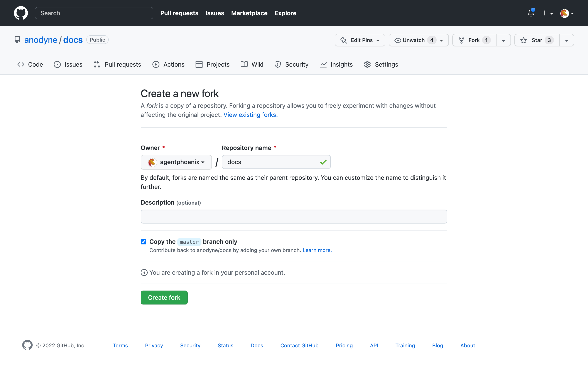
Task: Expand the dropdown arrow next to Fork
Action: point(503,40)
